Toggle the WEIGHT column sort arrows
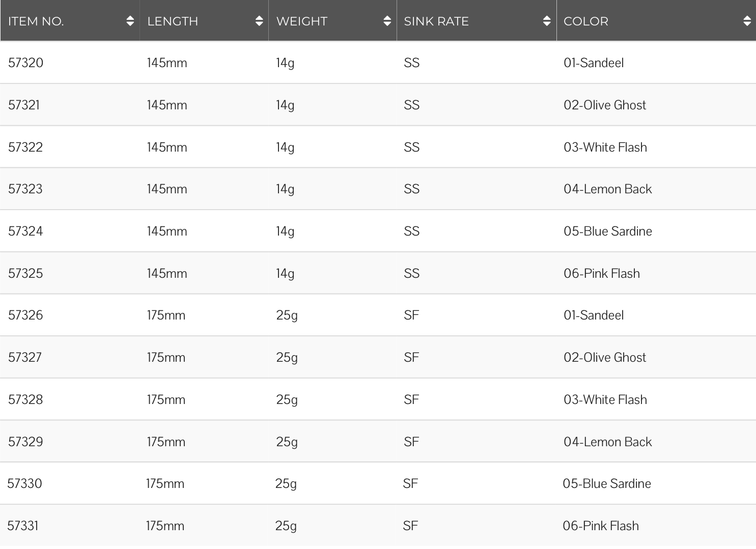This screenshot has width=756, height=549. pos(387,21)
